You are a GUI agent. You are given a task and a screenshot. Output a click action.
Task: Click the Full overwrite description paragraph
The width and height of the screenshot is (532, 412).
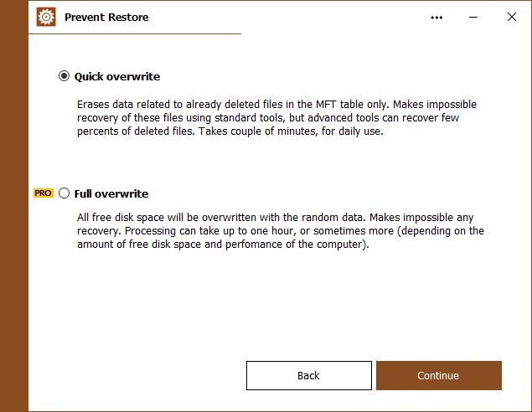click(281, 230)
